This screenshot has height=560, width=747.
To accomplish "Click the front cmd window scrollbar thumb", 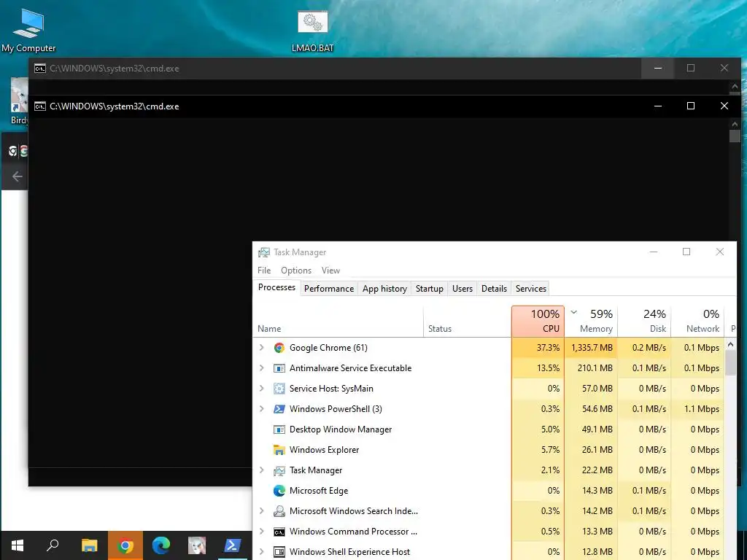I will [734, 136].
